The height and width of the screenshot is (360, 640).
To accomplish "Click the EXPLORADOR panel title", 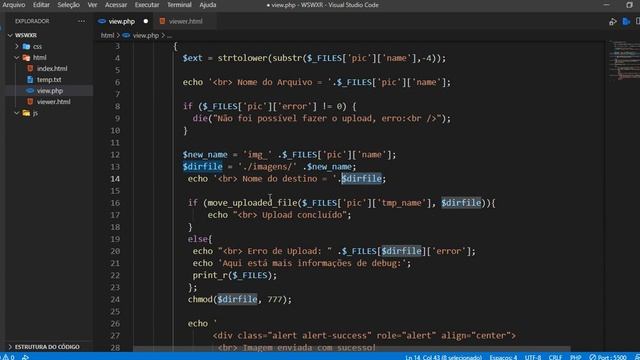I will [32, 21].
